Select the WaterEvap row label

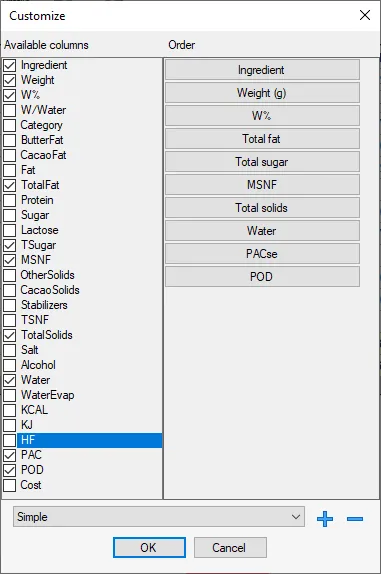click(x=48, y=395)
